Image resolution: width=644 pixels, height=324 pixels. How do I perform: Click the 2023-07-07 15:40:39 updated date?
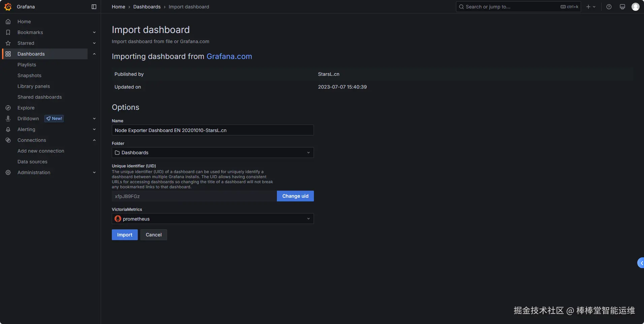[342, 87]
